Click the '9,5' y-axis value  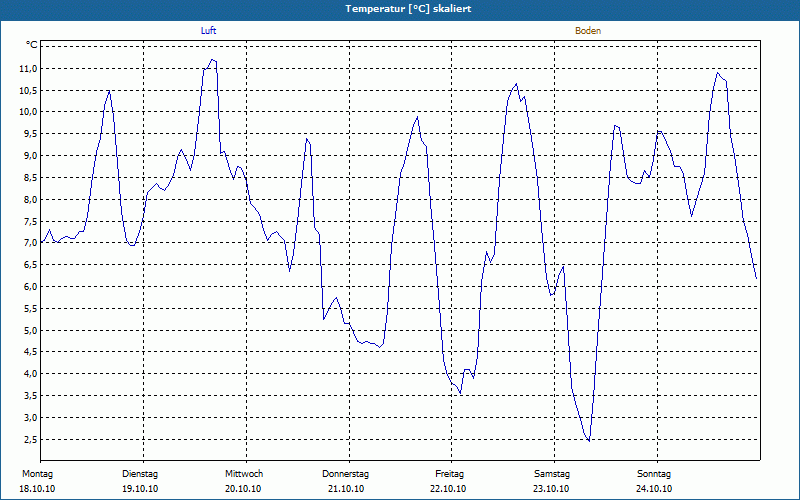click(30, 134)
